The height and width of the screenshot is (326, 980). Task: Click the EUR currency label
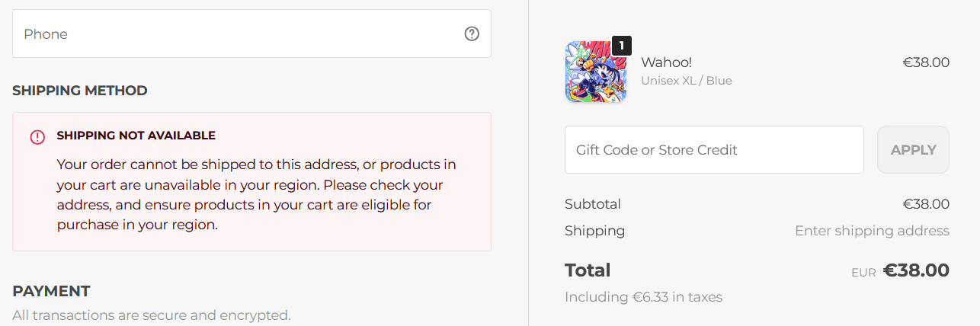point(863,272)
